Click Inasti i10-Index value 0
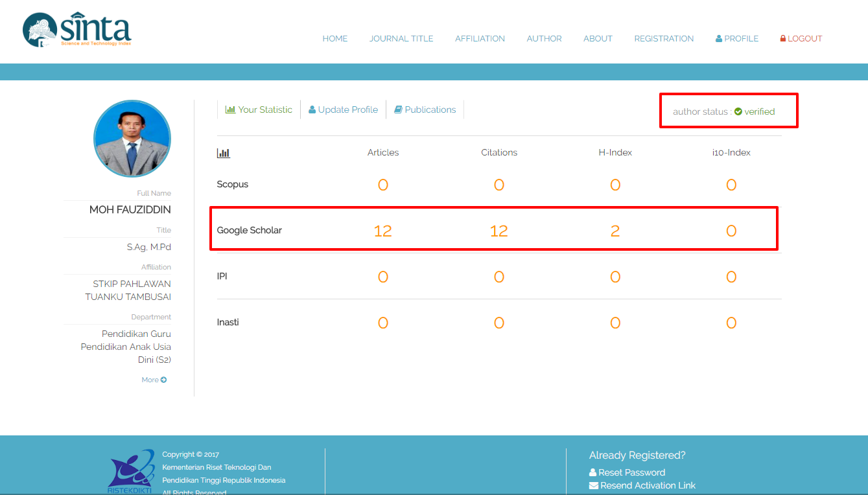The image size is (868, 495). click(x=731, y=323)
